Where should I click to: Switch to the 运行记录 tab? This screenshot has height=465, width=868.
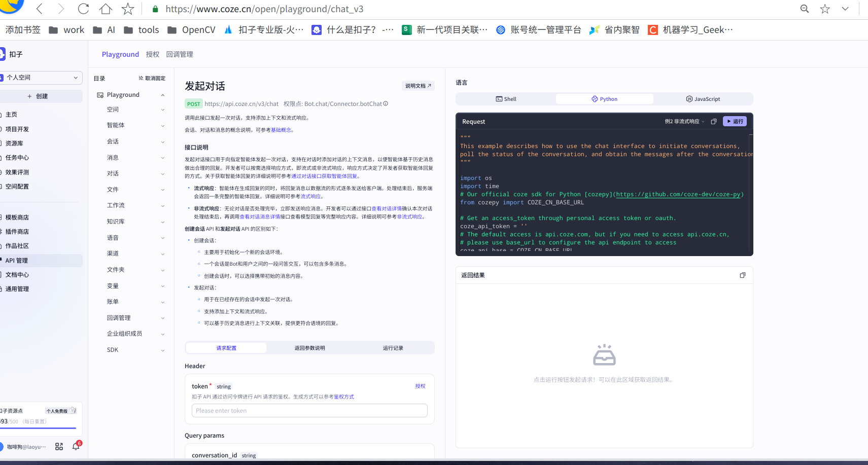tap(392, 348)
